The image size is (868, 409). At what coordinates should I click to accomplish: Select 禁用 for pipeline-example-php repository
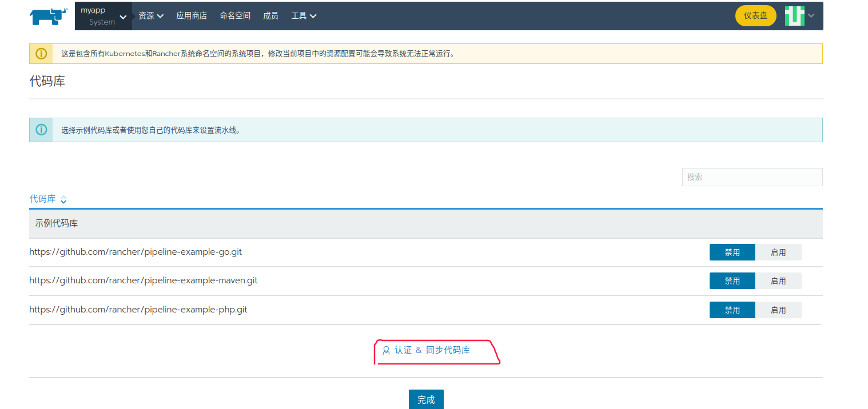coord(732,310)
